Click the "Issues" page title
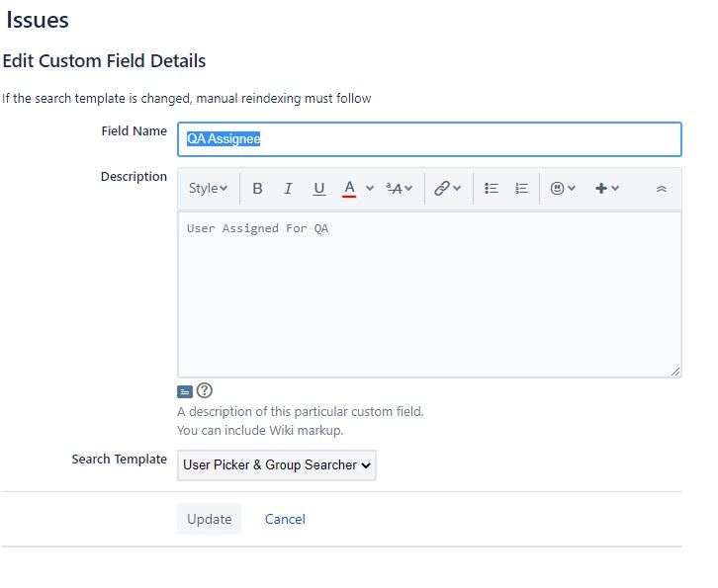The height and width of the screenshot is (588, 718). tap(38, 20)
